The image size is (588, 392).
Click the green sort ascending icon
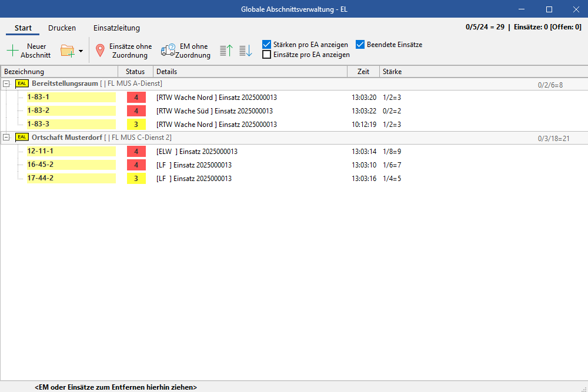click(x=226, y=51)
